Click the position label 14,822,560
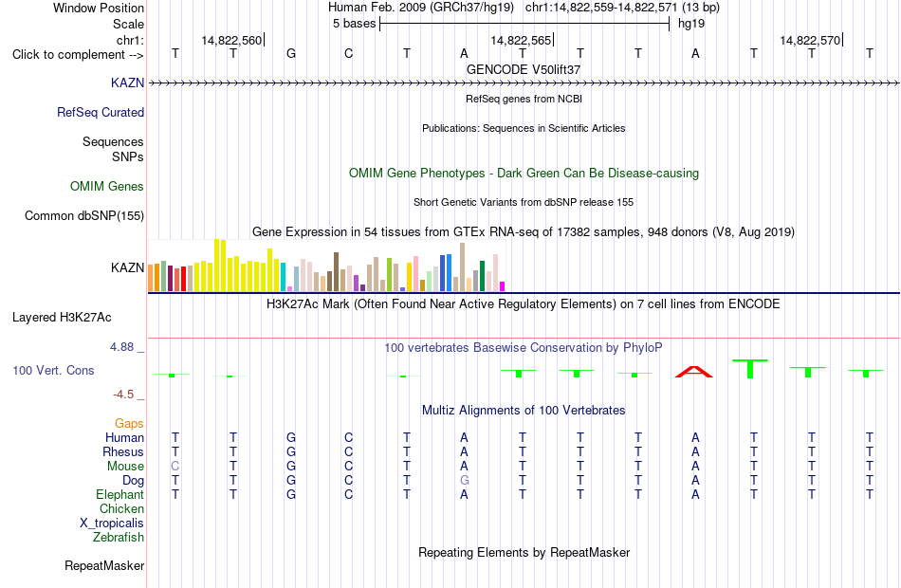 coord(231,40)
